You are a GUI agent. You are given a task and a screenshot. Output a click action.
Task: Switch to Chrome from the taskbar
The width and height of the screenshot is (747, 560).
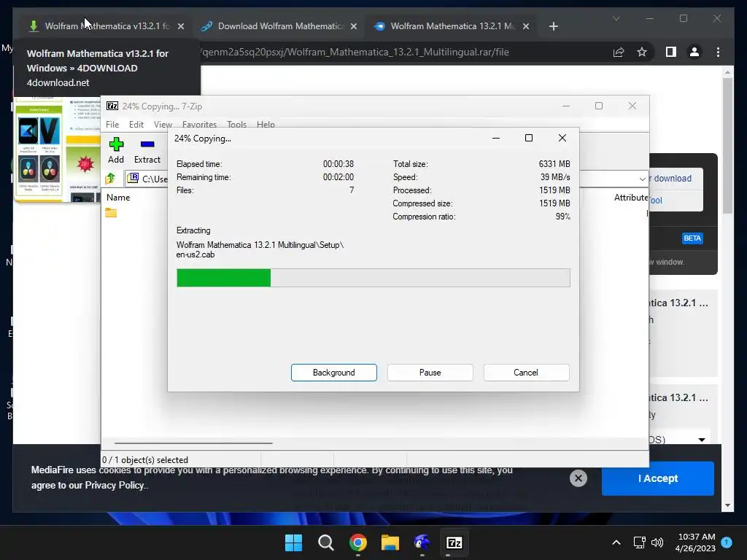pyautogui.click(x=357, y=542)
